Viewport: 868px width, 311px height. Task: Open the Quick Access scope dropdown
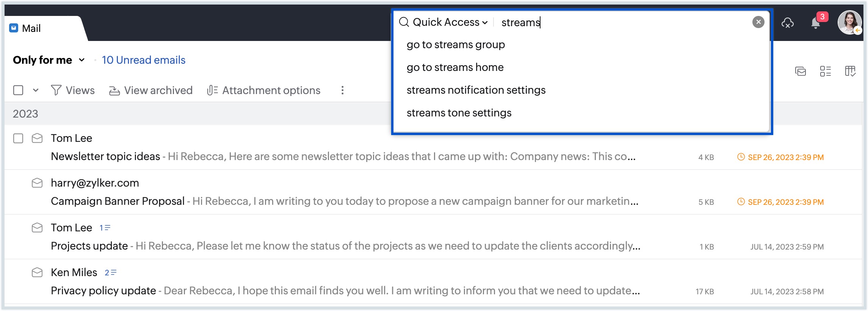pos(450,22)
